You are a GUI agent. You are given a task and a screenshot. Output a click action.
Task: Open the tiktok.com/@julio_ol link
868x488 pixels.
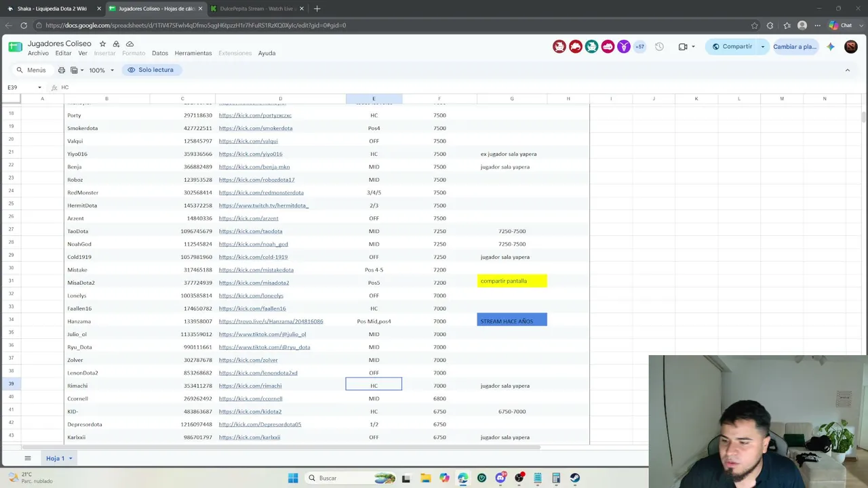(x=262, y=334)
